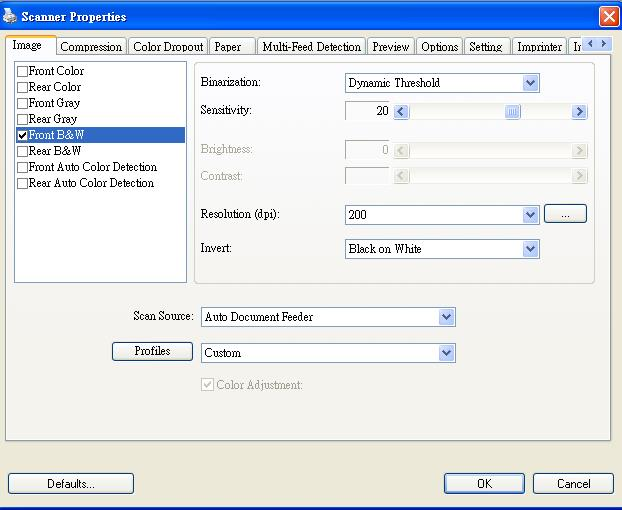Image resolution: width=622 pixels, height=510 pixels.
Task: Open the Resolution (dpi) dropdown
Action: [x=530, y=215]
